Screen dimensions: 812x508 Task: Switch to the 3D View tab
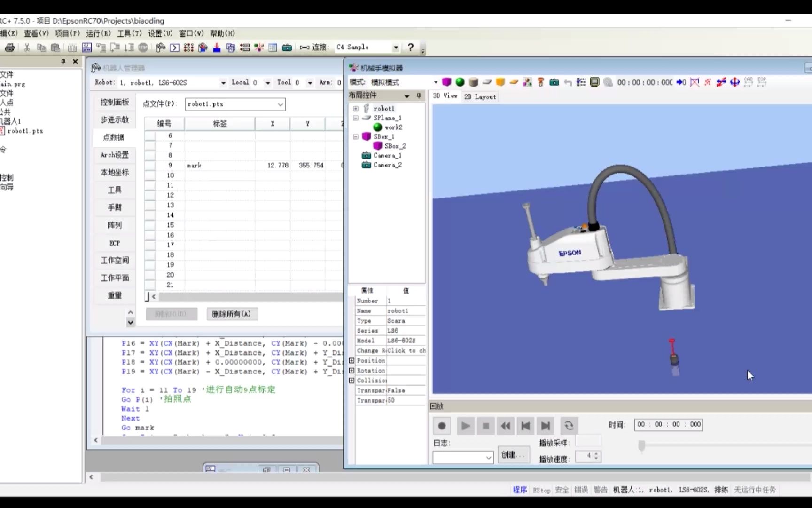click(445, 96)
